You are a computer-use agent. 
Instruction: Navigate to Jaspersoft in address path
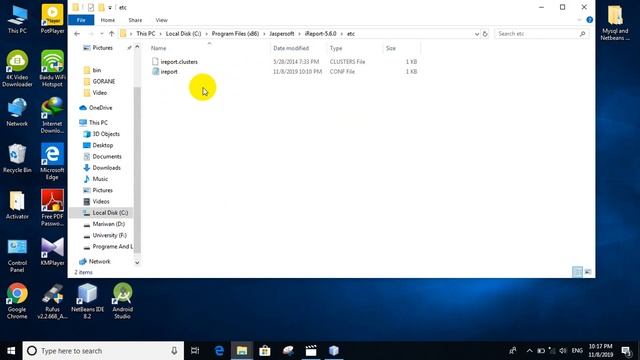coord(282,34)
